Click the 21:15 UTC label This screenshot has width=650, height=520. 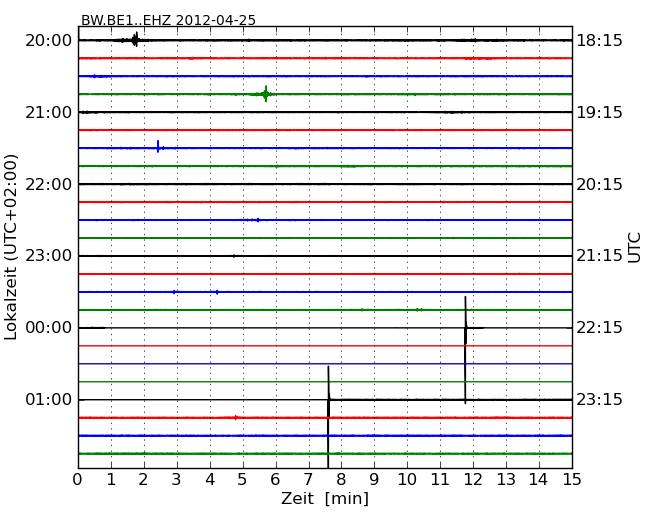599,256
